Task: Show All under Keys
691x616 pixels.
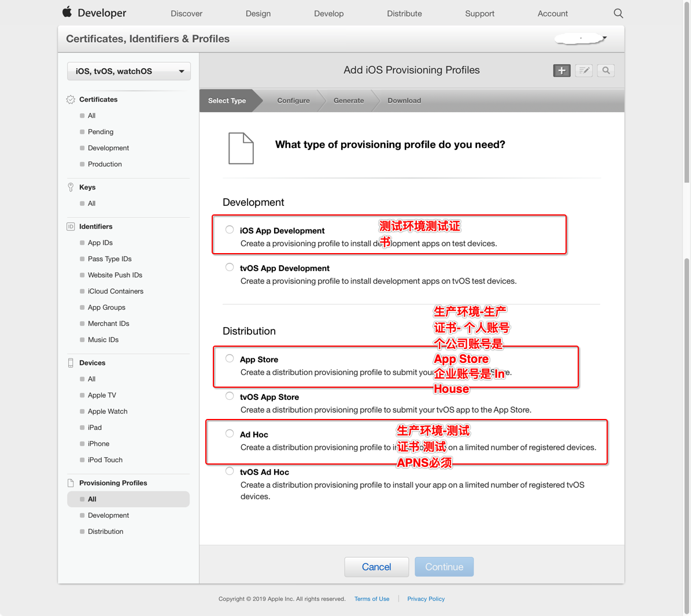Action: point(92,203)
